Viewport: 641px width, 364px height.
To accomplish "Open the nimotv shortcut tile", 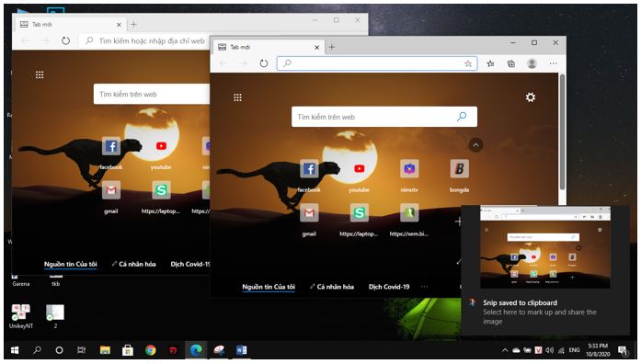I will [409, 169].
